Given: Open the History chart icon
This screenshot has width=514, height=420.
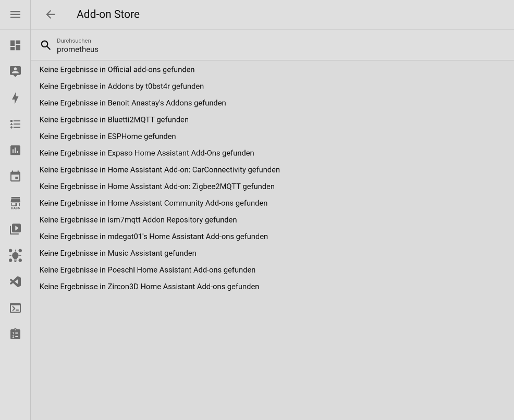Looking at the screenshot, I should (x=15, y=151).
